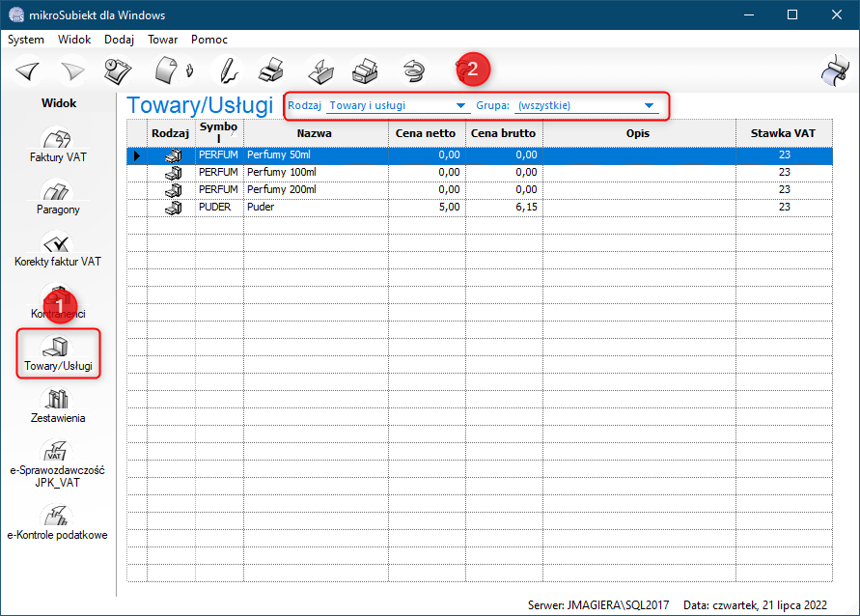Click the empty Opis cell in Puder row
Viewport: 860px width, 616px height.
(639, 207)
